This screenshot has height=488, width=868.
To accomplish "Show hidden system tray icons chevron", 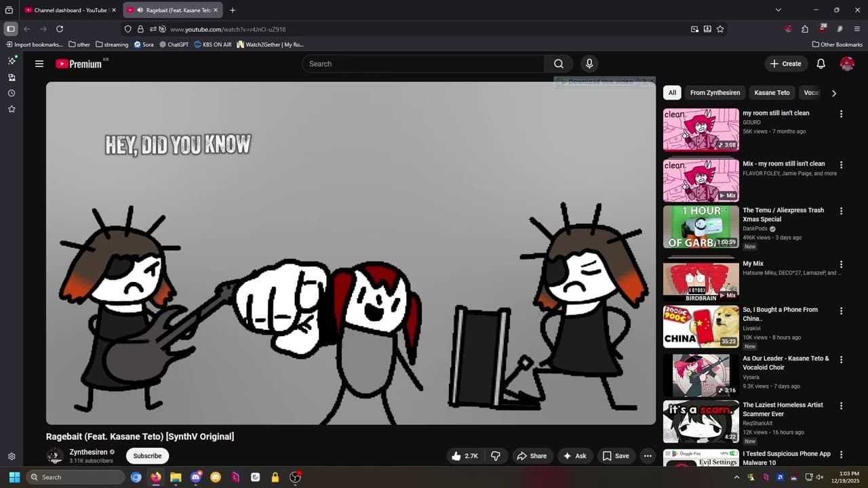I will pos(736,477).
